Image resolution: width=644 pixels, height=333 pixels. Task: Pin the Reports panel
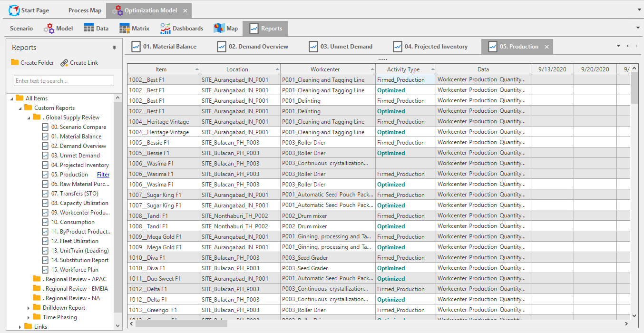click(x=114, y=48)
